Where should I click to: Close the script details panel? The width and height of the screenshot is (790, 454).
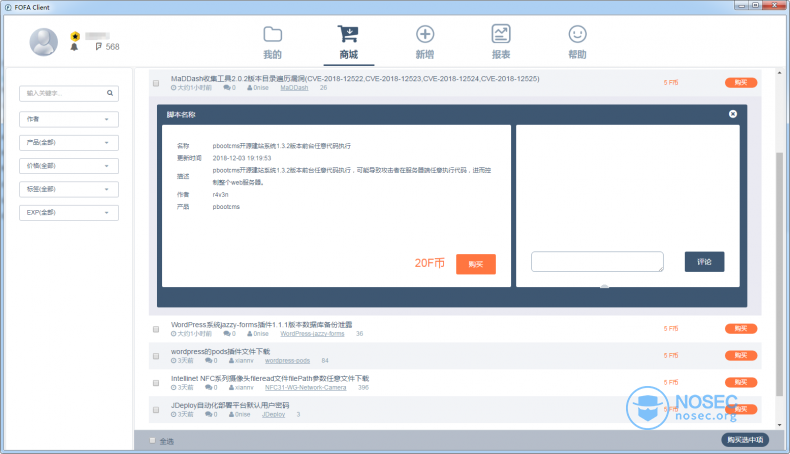pyautogui.click(x=733, y=114)
